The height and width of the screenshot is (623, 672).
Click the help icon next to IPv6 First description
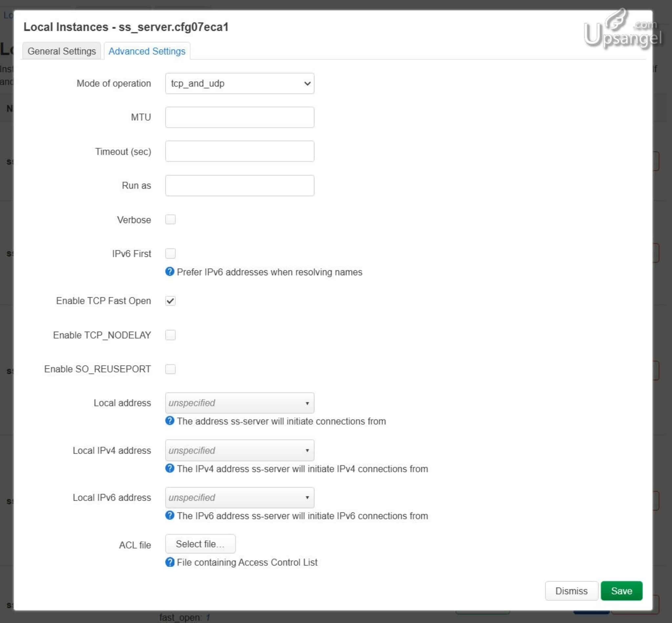coord(170,272)
